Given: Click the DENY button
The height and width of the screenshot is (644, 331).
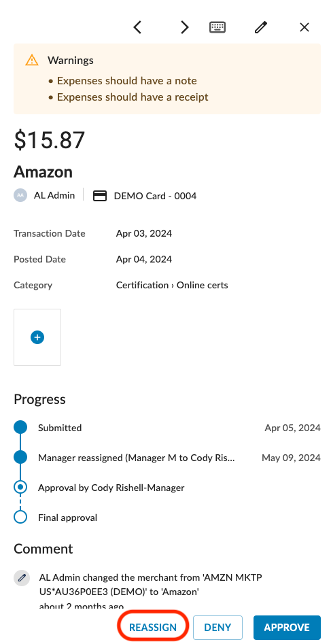Looking at the screenshot, I should coord(217,627).
